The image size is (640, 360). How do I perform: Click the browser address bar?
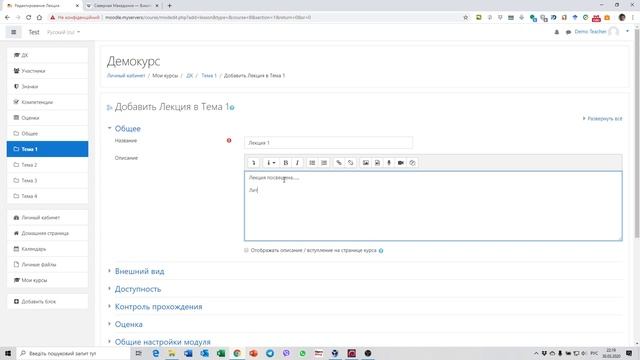pos(261,18)
